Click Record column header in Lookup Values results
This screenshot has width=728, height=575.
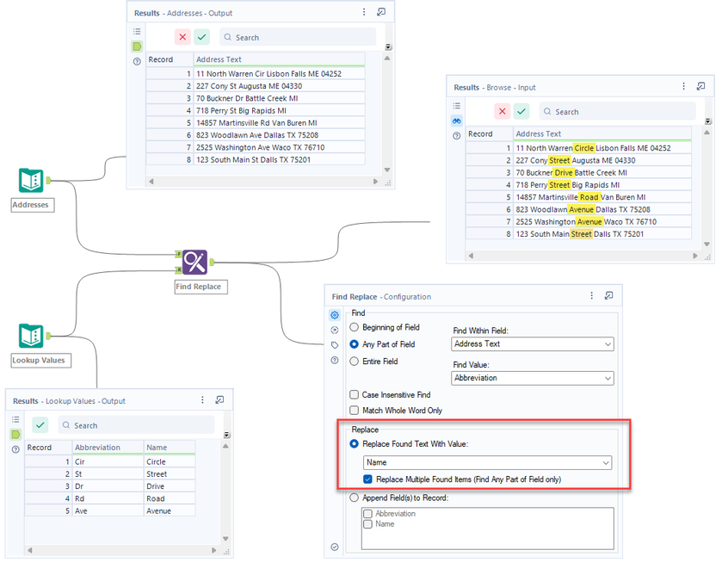click(48, 448)
